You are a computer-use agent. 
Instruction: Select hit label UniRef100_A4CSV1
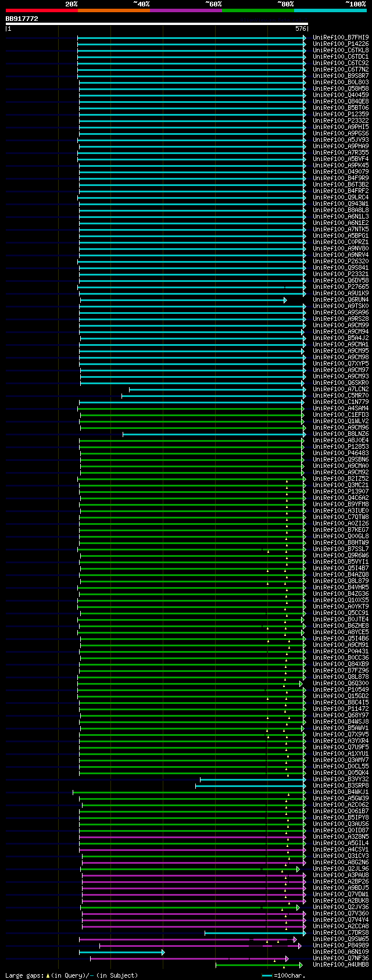pyautogui.click(x=341, y=850)
